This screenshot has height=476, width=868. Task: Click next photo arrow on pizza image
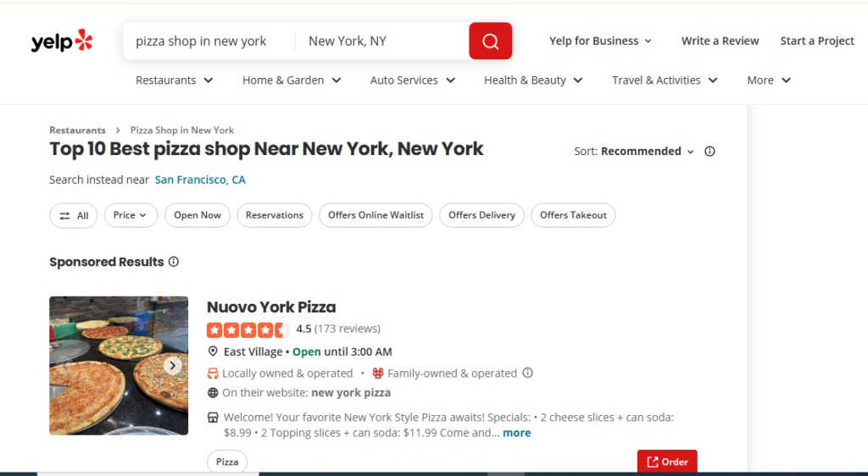coord(173,365)
